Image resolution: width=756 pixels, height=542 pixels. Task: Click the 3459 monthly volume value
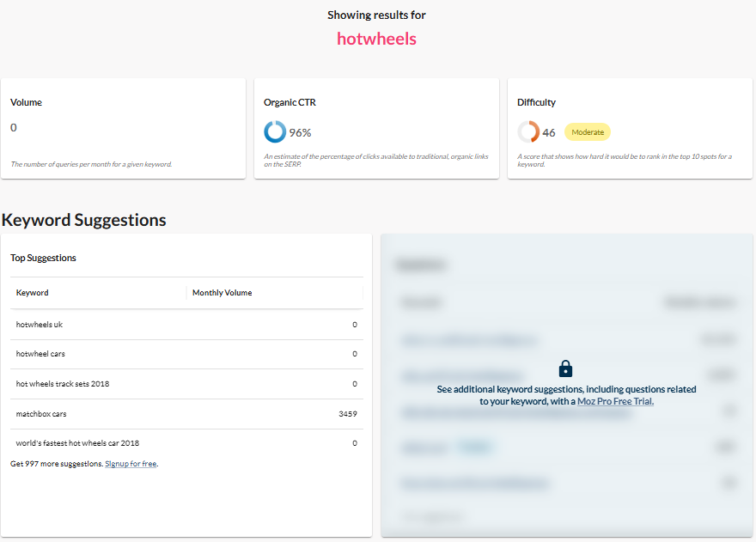[348, 414]
